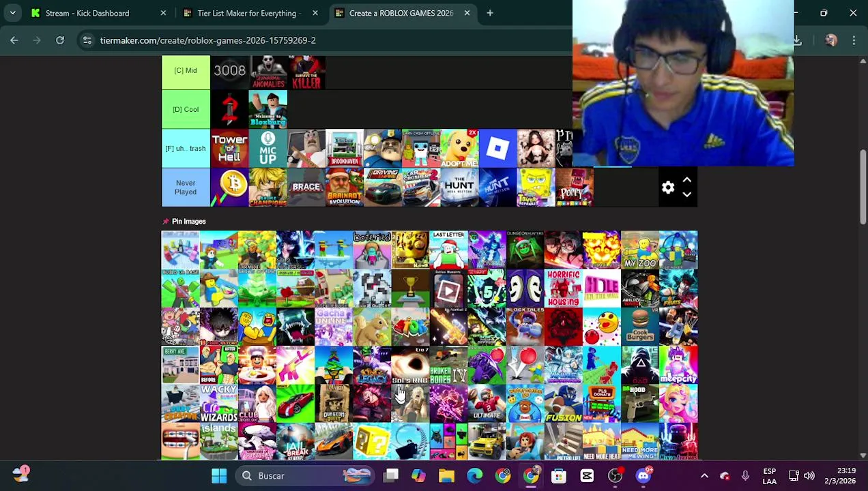This screenshot has width=868, height=491.
Task: Select the Last Letter thumbnail
Action: coord(448,250)
